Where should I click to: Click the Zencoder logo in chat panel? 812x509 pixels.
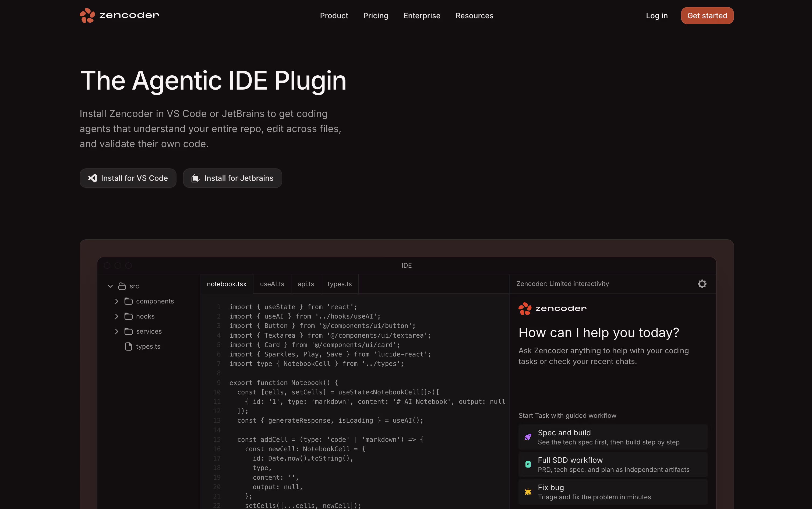click(x=552, y=308)
